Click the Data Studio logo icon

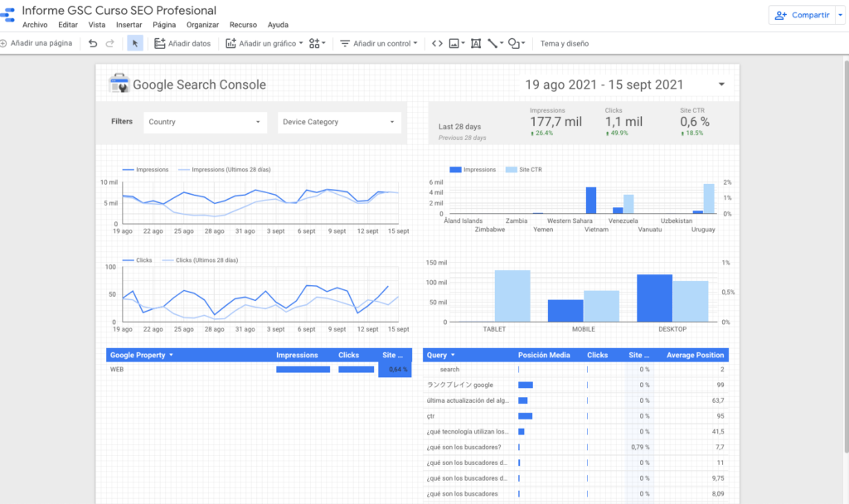7,15
